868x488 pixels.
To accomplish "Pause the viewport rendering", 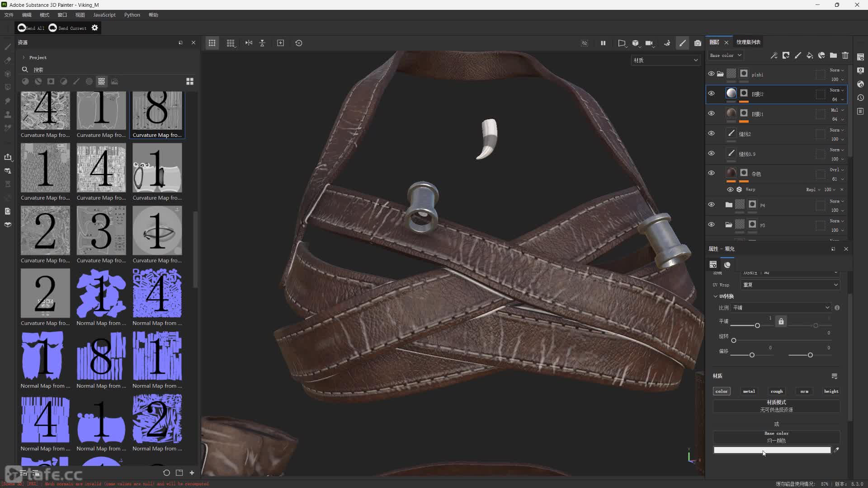I will tap(603, 43).
